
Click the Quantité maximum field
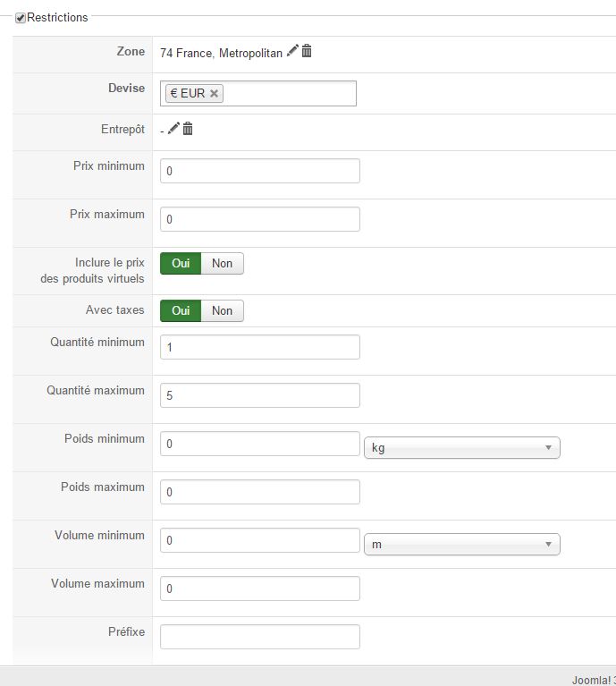coord(259,395)
